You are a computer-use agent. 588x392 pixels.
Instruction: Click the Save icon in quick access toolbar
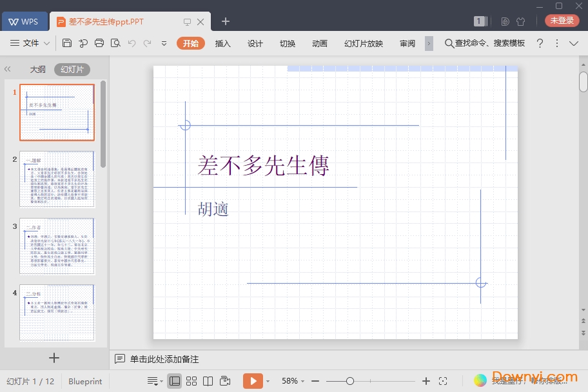(67, 43)
